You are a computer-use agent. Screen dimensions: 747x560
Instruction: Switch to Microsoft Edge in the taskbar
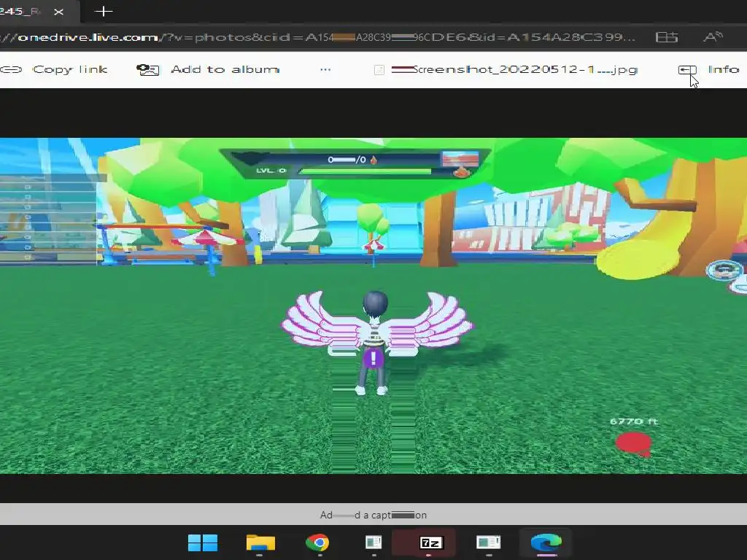[x=546, y=542]
